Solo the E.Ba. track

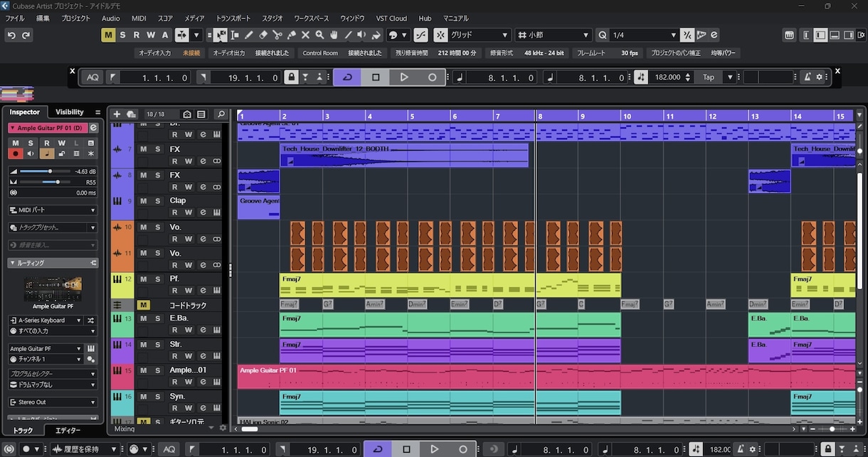point(158,318)
